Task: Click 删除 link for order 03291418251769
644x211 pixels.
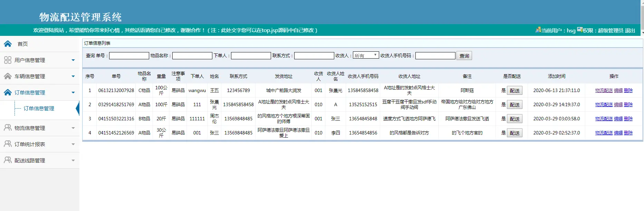Action: point(628,104)
